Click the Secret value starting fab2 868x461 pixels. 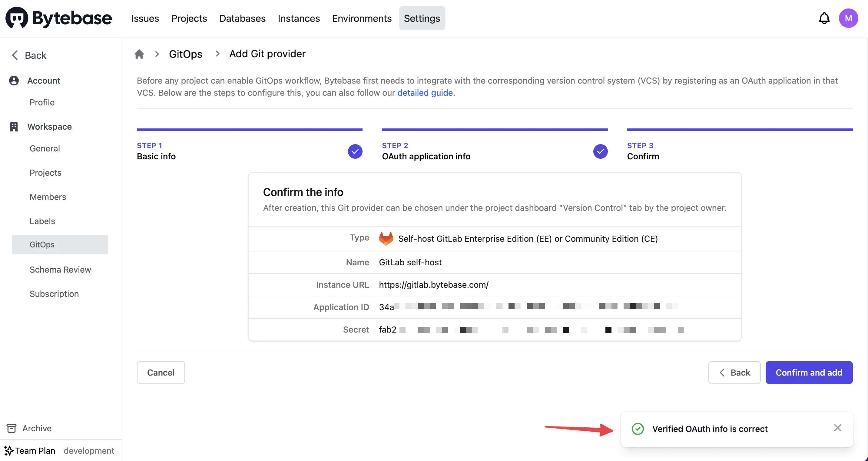click(x=532, y=330)
